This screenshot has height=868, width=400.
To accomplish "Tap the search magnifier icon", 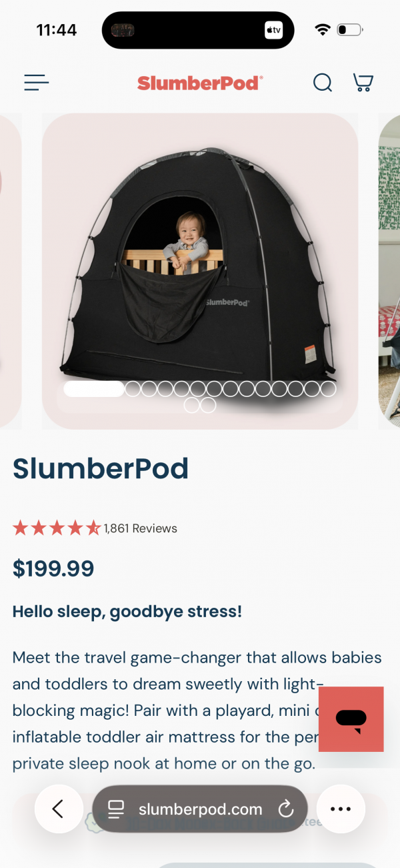I will click(x=323, y=83).
